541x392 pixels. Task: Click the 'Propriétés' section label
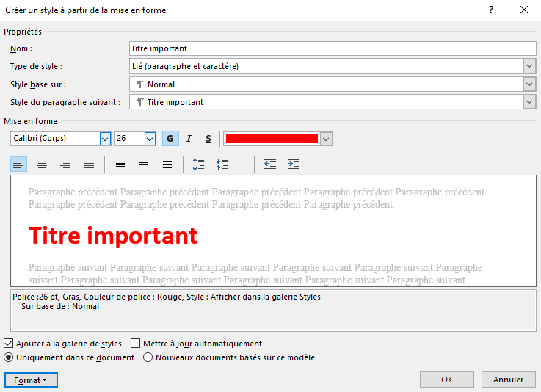[23, 32]
